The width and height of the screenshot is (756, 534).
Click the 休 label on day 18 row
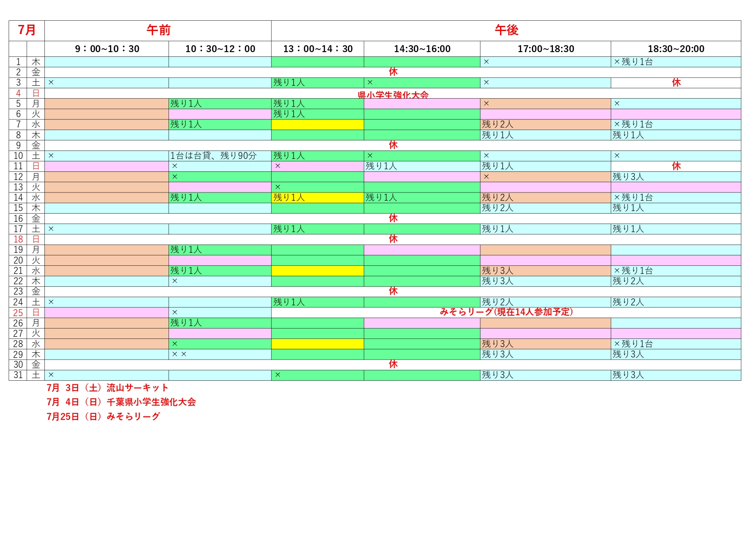(x=393, y=239)
